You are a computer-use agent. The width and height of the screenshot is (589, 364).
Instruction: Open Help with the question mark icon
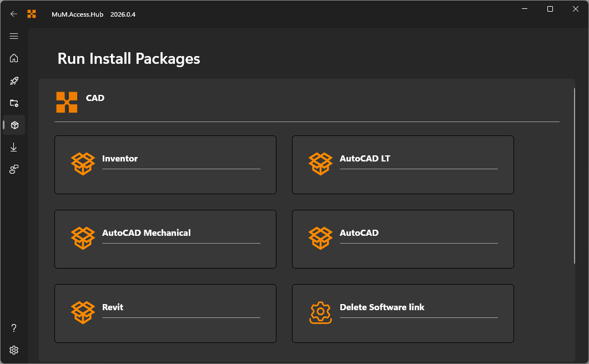14,328
